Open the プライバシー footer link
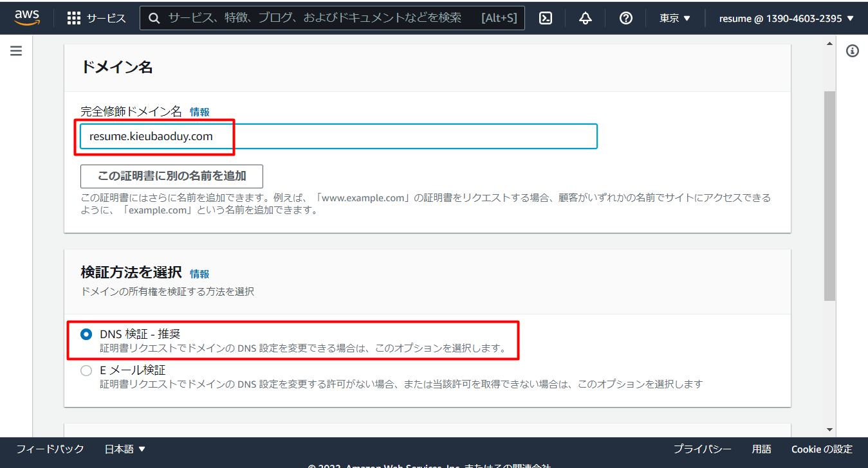Viewport: 868px width, 468px height. tap(703, 449)
